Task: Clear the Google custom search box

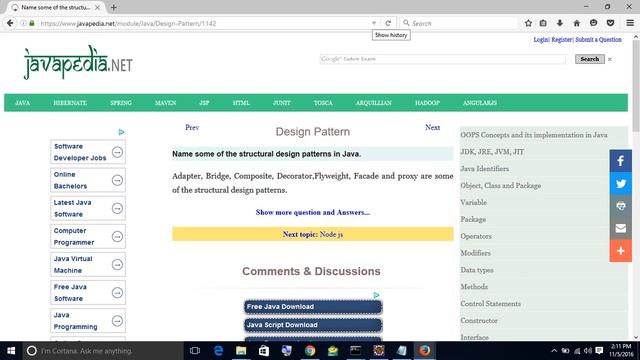Action: coord(610,59)
